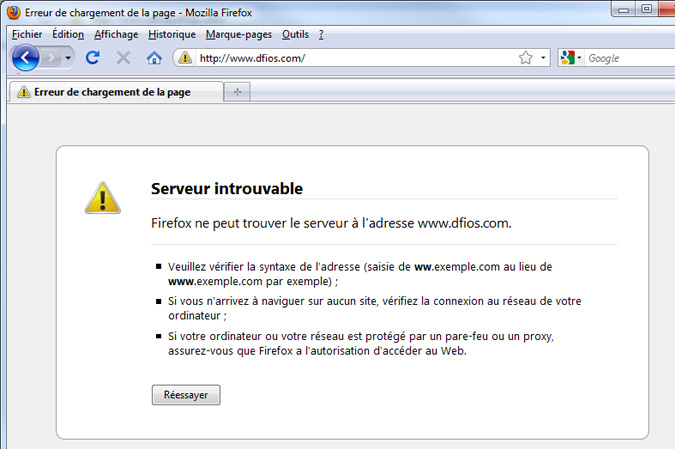Click the Google search input field
Viewport: 675px width, 449px height.
(630, 58)
